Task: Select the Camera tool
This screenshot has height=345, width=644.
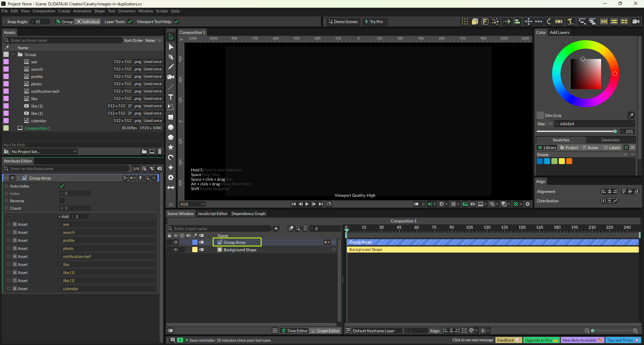Action: coord(171,77)
